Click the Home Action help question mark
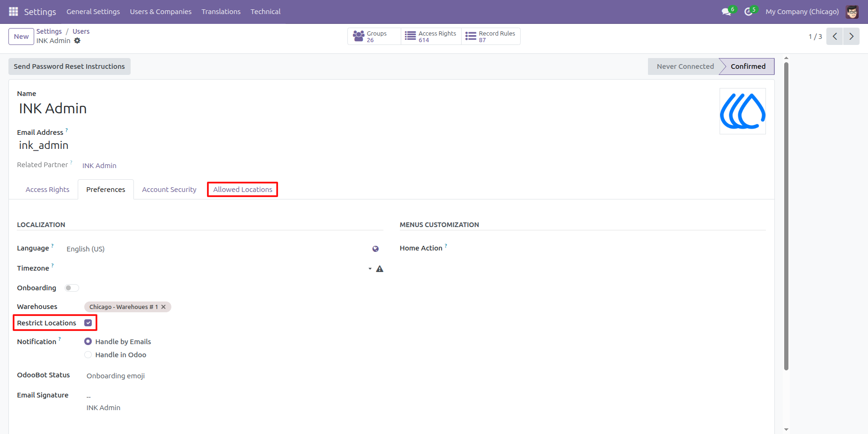 [x=446, y=245]
